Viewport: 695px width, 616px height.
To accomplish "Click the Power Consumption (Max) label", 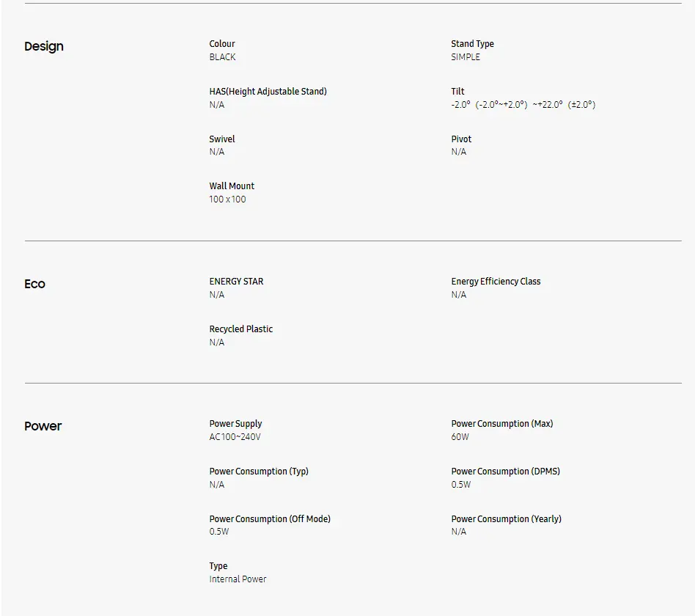I will 501,424.
